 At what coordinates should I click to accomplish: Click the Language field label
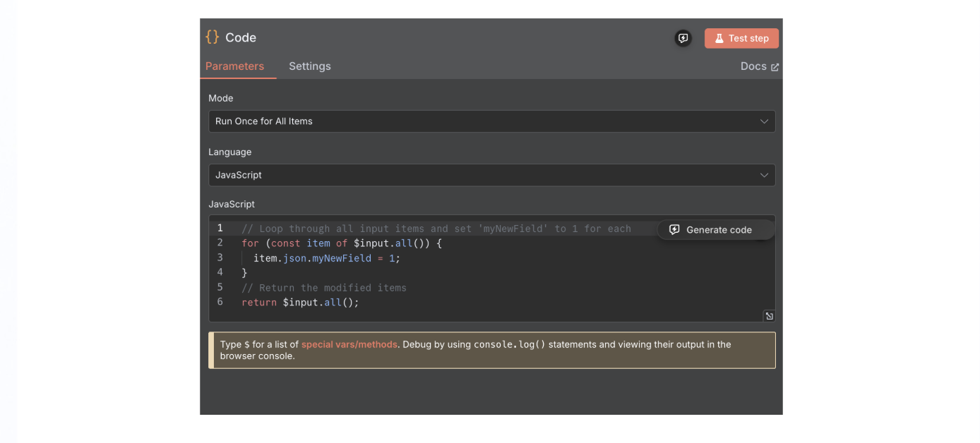tap(230, 152)
